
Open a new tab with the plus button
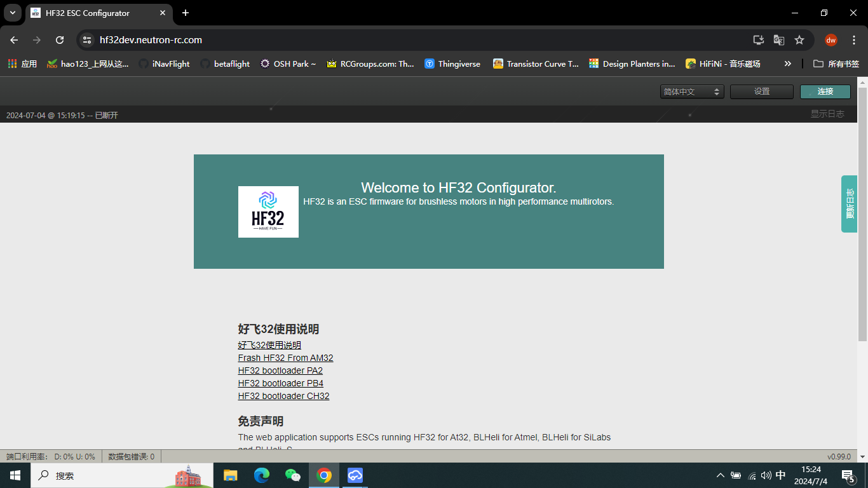[x=186, y=13]
